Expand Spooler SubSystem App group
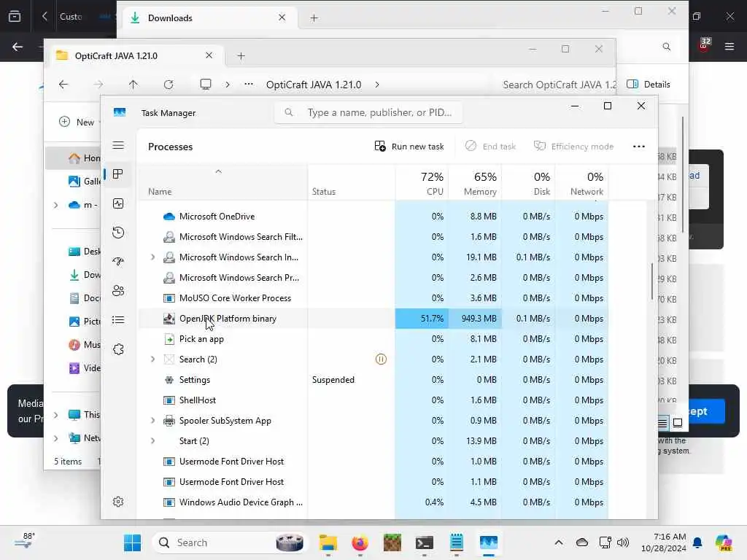747x560 pixels. (152, 421)
